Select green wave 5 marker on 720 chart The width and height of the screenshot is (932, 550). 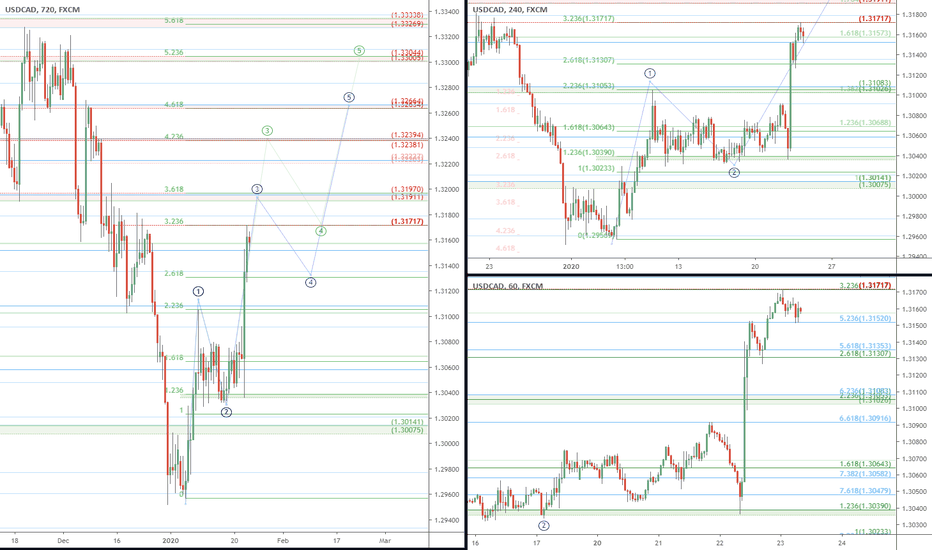coord(358,50)
